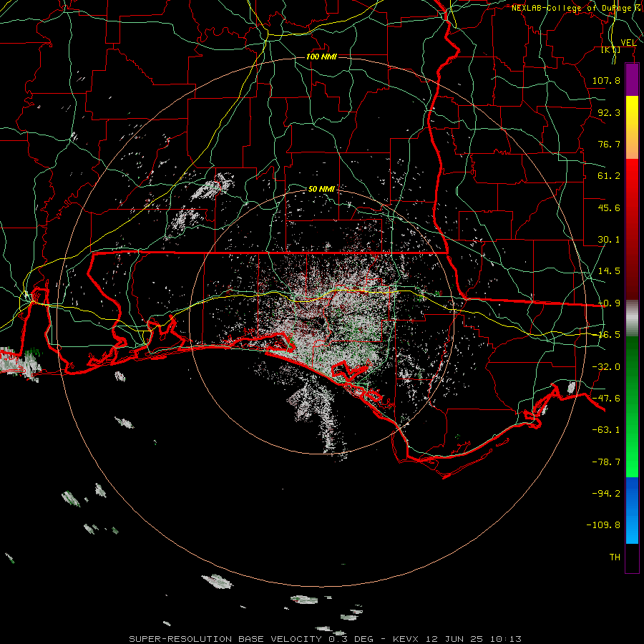Viewport: 644px width, 644px height.
Task: Click the 61.2 velocity scale value
Action: (x=609, y=176)
